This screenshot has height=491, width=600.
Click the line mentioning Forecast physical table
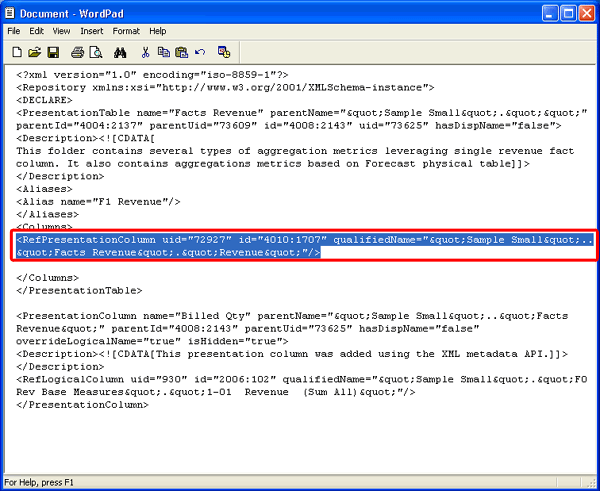[273, 163]
